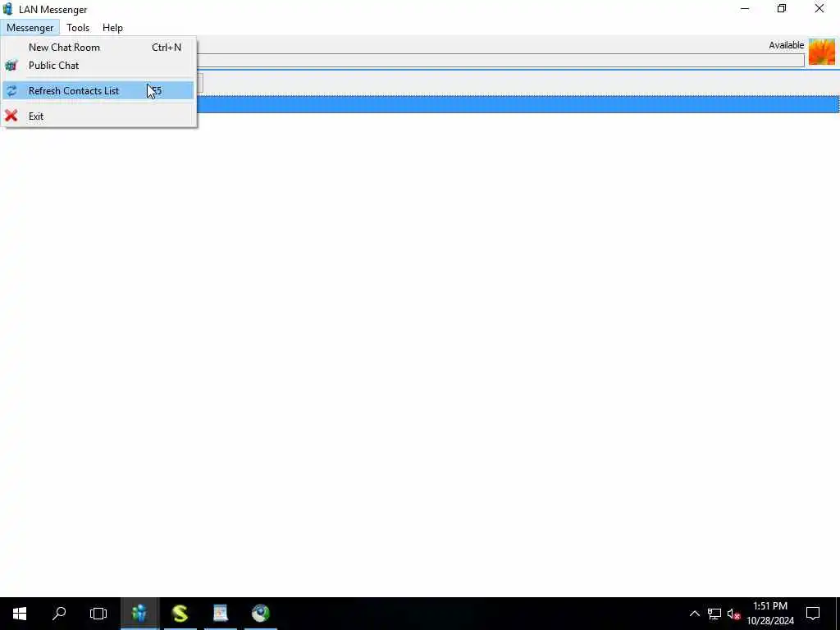
Task: Click the Available status label
Action: 786,45
